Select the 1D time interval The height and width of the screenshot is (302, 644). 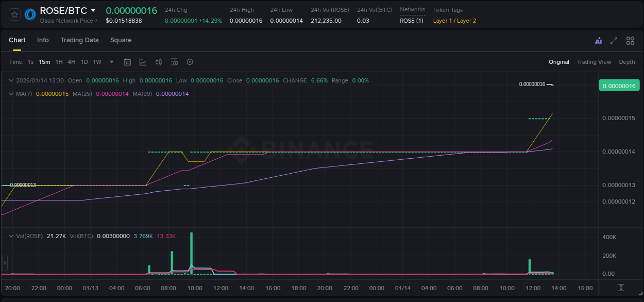[84, 62]
